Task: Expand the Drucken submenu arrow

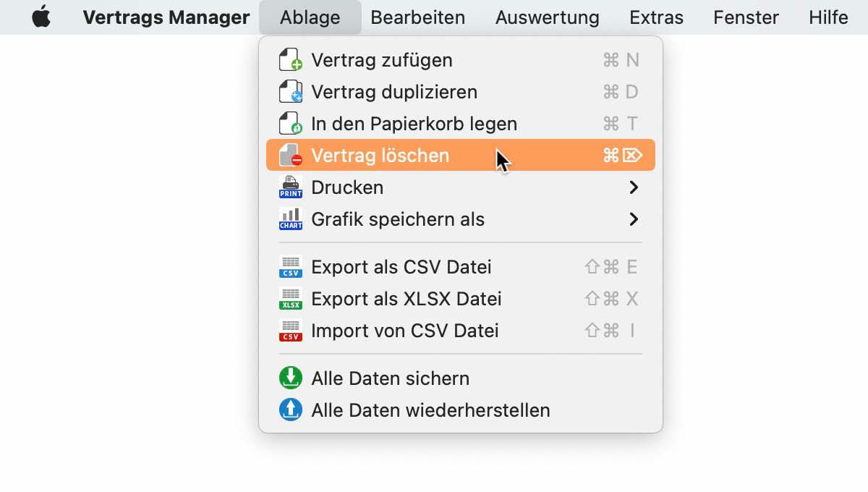Action: [634, 187]
